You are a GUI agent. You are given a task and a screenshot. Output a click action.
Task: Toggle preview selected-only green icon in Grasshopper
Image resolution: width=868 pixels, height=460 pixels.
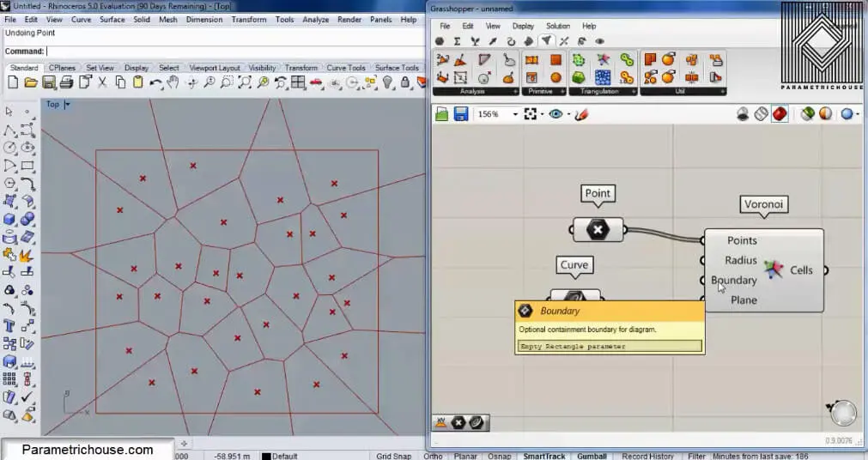[808, 114]
